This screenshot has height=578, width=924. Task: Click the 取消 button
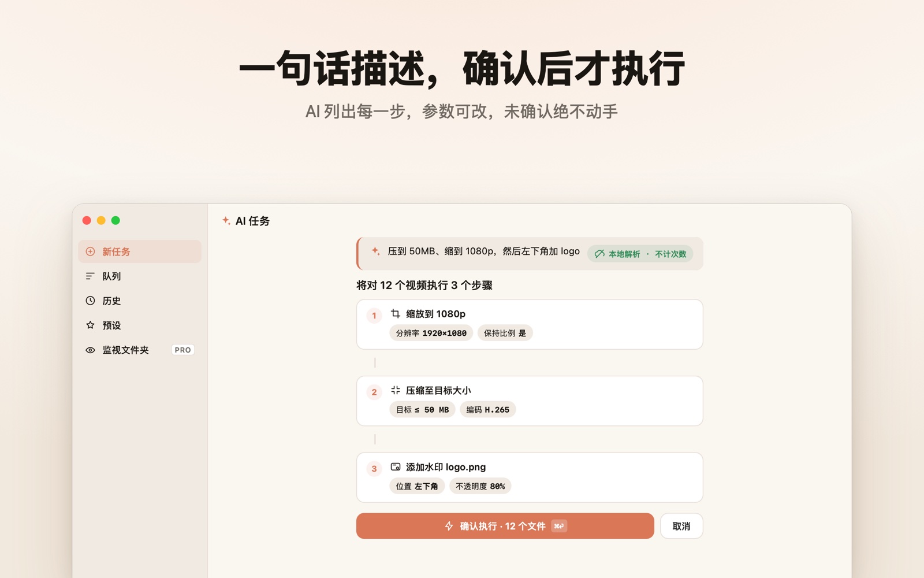click(x=681, y=526)
